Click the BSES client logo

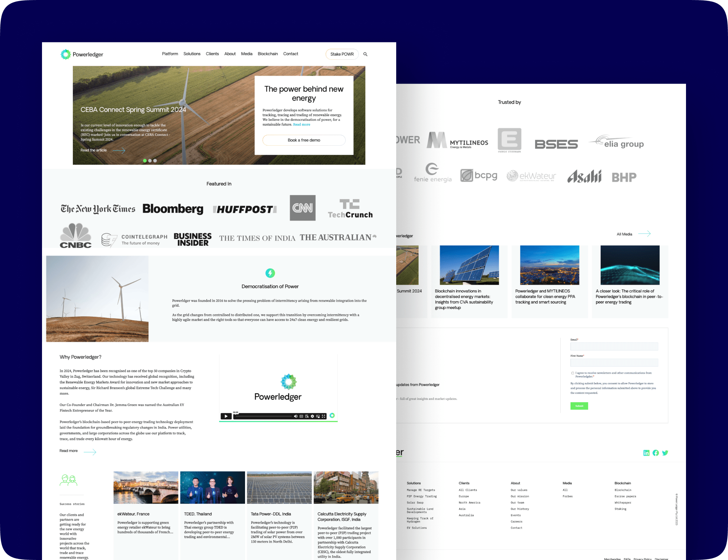556,144
